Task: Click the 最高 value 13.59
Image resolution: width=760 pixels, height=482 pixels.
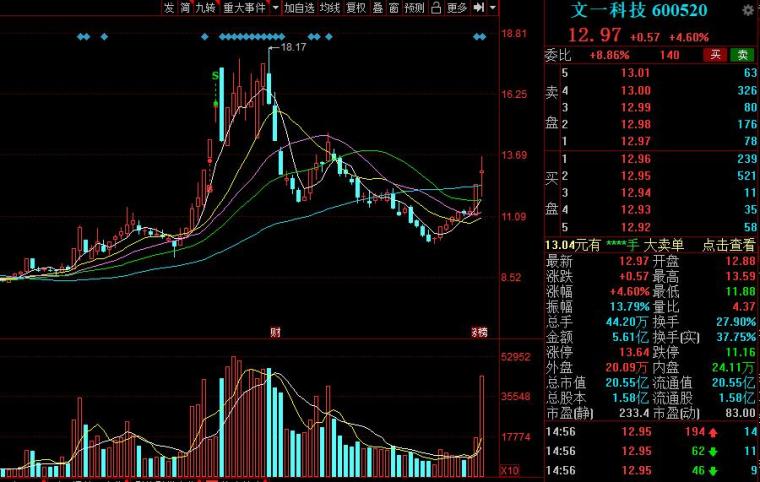Action: pyautogui.click(x=741, y=276)
